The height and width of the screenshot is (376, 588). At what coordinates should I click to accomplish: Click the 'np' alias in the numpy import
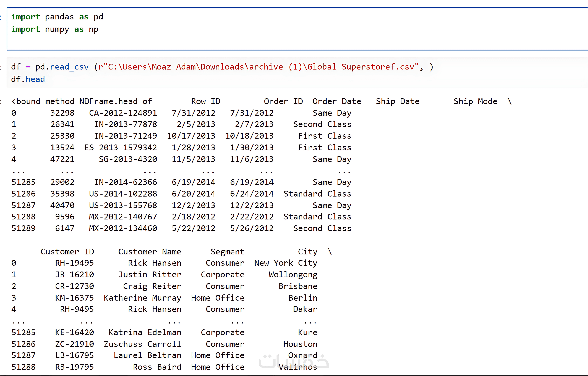93,29
